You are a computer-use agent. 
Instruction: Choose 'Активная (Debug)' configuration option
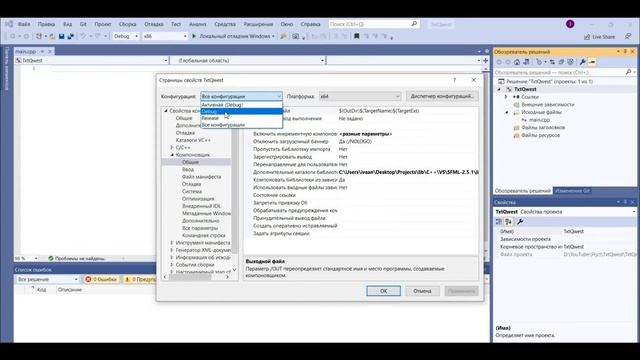241,105
